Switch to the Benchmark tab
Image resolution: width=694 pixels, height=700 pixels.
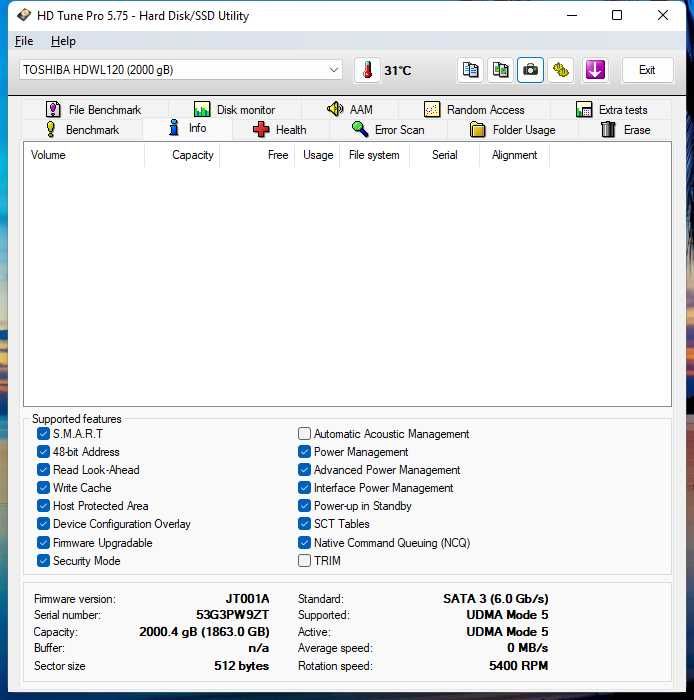point(83,129)
